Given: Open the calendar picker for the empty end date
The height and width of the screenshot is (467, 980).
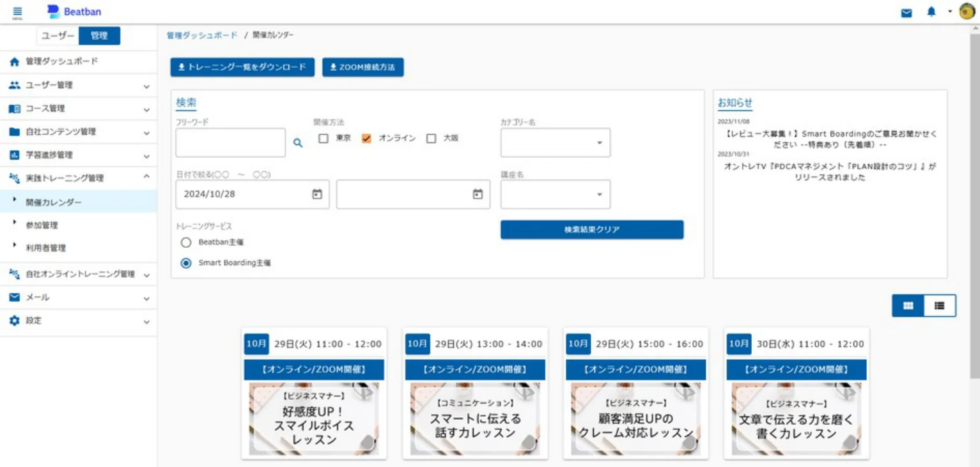Looking at the screenshot, I should (x=478, y=194).
